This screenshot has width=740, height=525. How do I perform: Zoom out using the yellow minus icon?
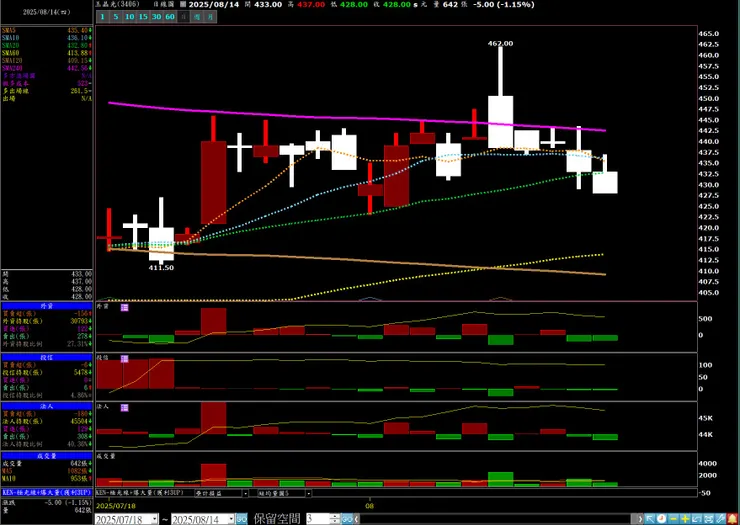[673, 519]
